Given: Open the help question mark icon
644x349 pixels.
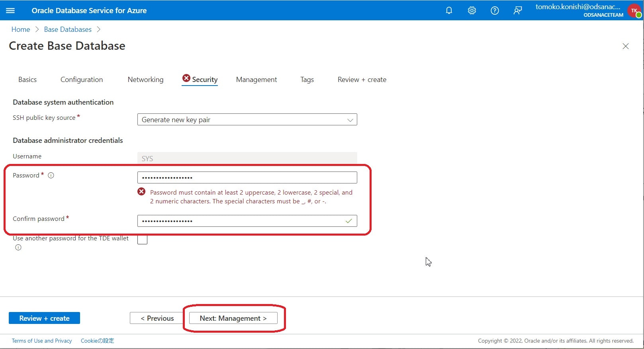Looking at the screenshot, I should 495,11.
